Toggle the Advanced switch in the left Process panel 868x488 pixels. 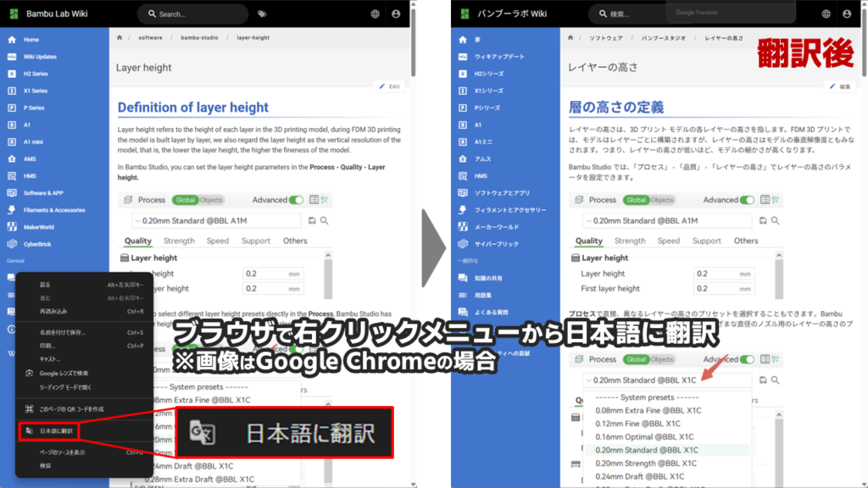[296, 200]
